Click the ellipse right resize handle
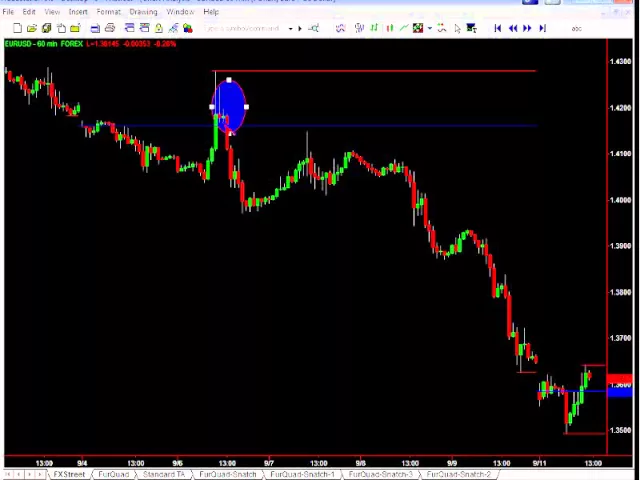 click(x=246, y=107)
